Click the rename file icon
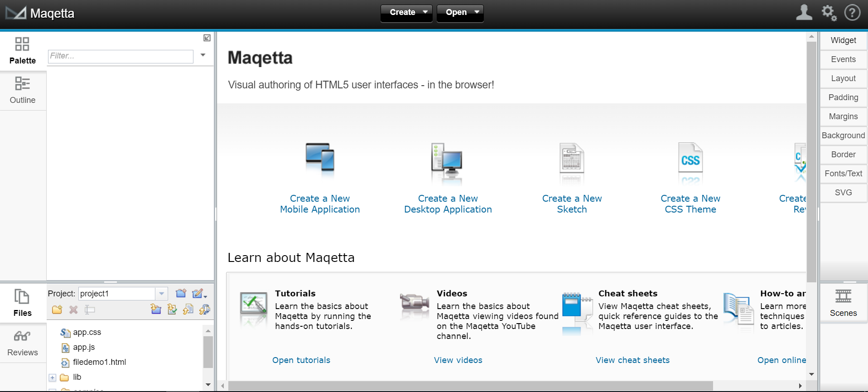868x392 pixels. (x=90, y=310)
